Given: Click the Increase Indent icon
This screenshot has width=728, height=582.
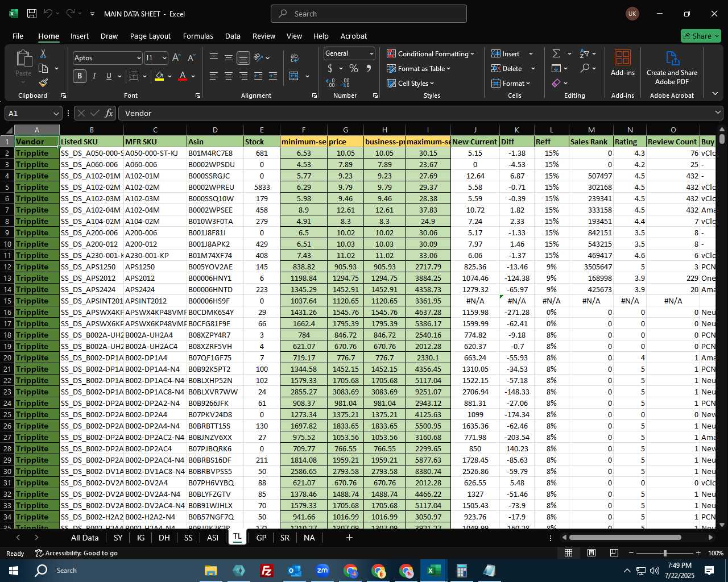Looking at the screenshot, I should pyautogui.click(x=273, y=76).
